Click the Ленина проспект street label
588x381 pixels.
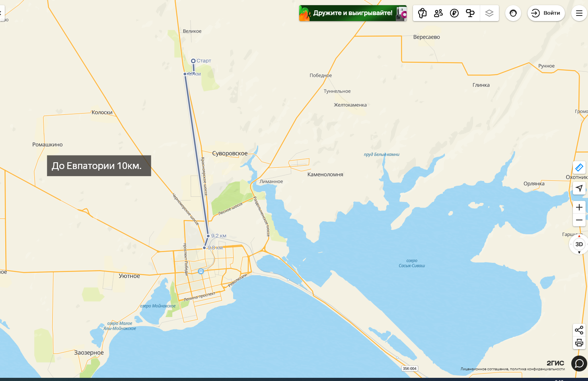[x=199, y=297]
